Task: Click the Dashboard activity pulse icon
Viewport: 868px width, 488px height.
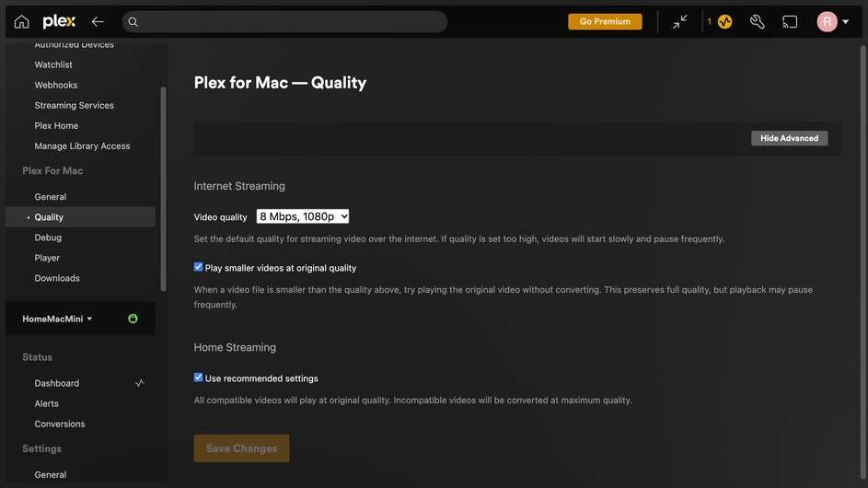Action: pos(140,383)
